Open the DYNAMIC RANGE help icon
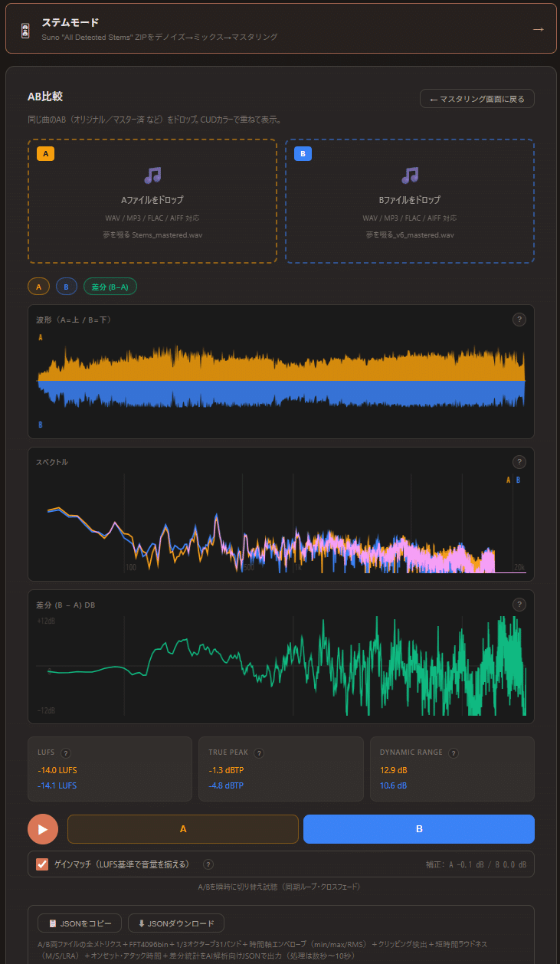 pos(454,753)
